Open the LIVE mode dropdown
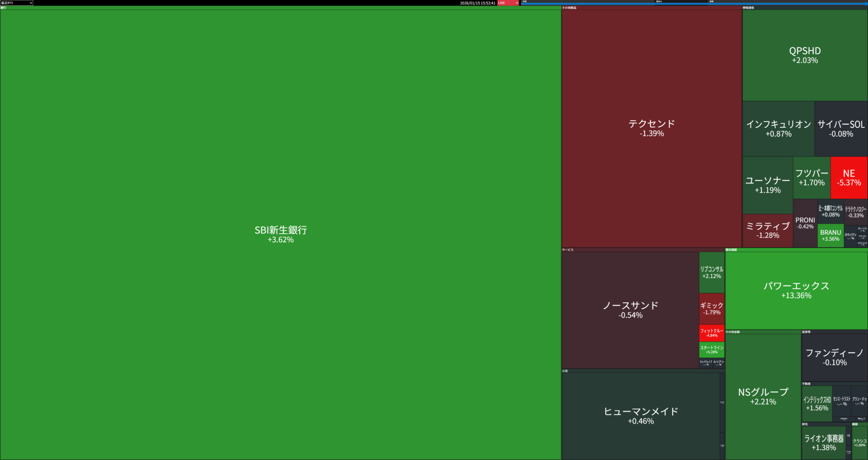 (x=508, y=3)
